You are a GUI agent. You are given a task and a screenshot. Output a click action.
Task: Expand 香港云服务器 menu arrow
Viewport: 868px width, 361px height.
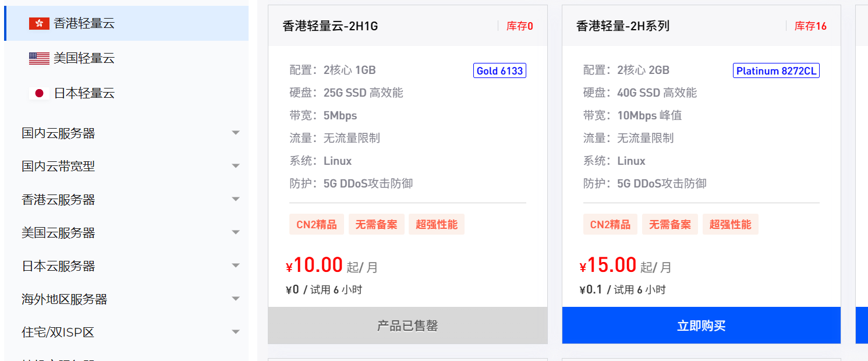click(236, 199)
